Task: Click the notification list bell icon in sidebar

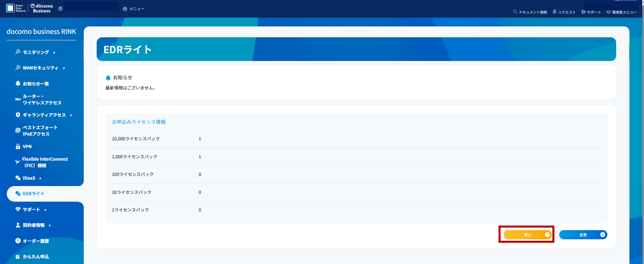Action: [x=18, y=83]
